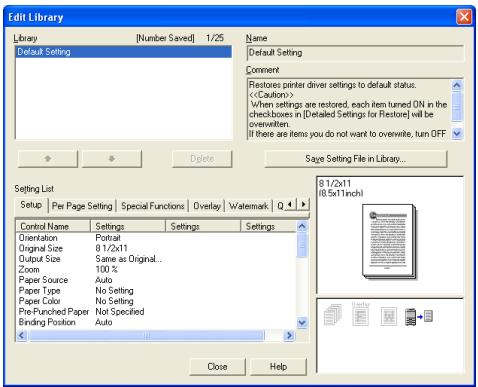Select the Paper Source row
Viewport: 478px width, 387px height.
coord(156,280)
